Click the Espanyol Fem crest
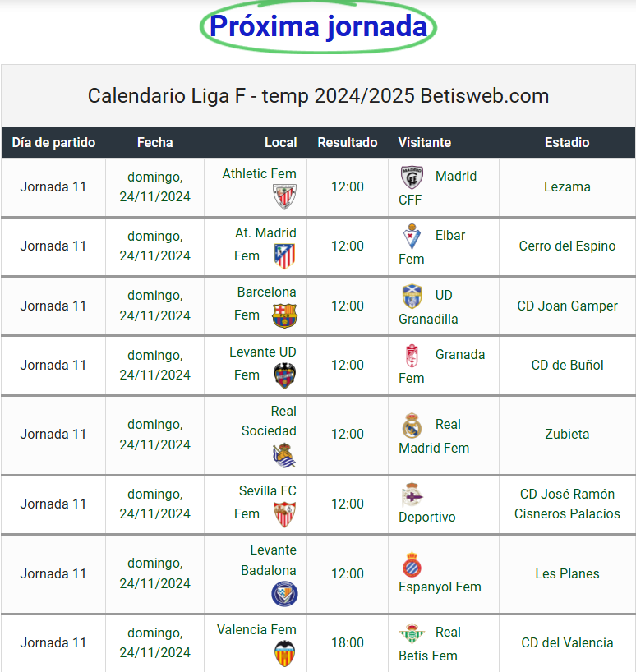636x672 pixels. coord(412,565)
